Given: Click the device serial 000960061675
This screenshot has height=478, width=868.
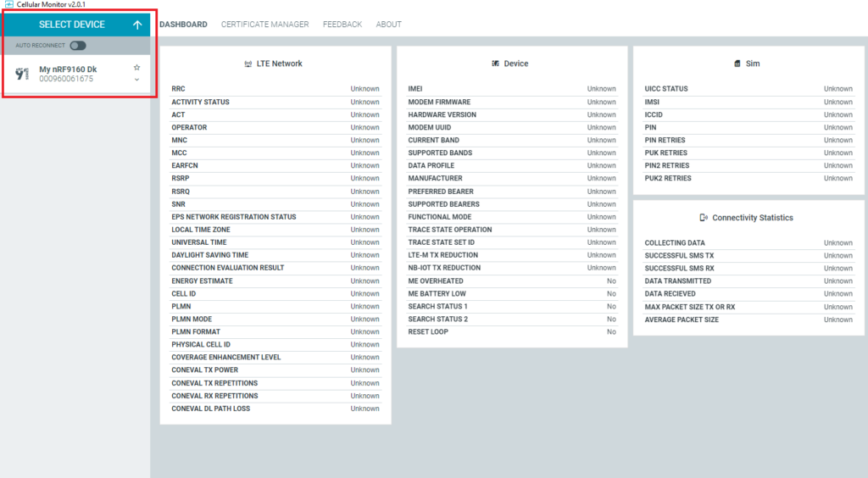Looking at the screenshot, I should [66, 79].
